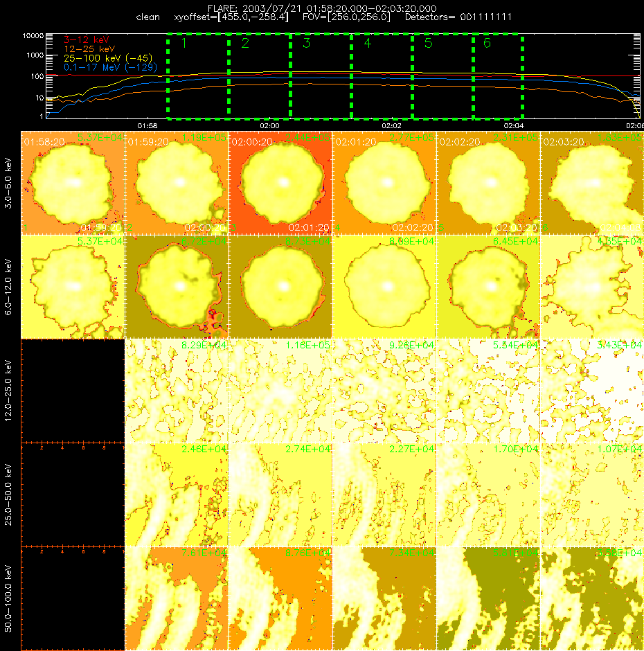Click the '2.77E+05' peak value
Image resolution: width=644 pixels, height=651 pixels.
coord(411,137)
